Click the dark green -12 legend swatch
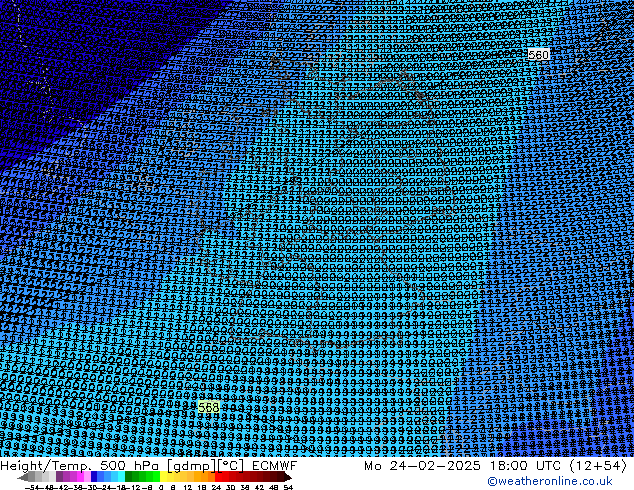Viewport: 634px width, 490px height. pyautogui.click(x=129, y=477)
